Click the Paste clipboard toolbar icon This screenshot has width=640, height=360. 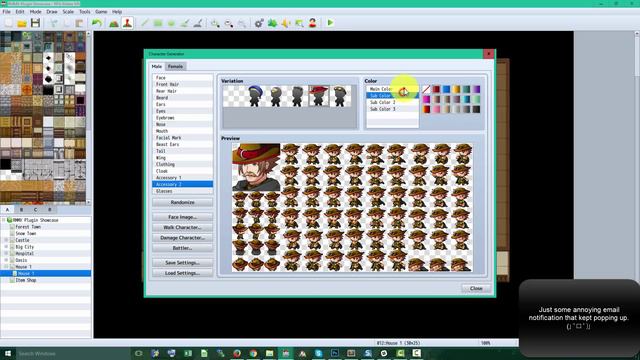coord(80,23)
